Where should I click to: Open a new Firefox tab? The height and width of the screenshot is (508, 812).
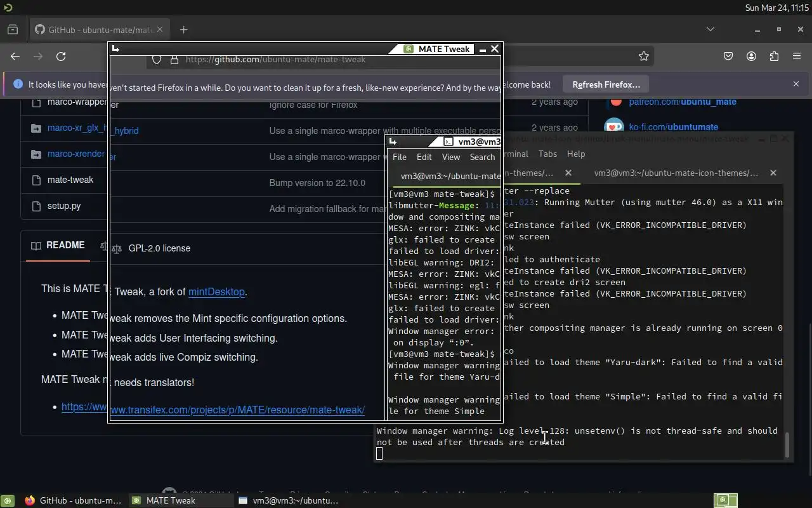183,29
